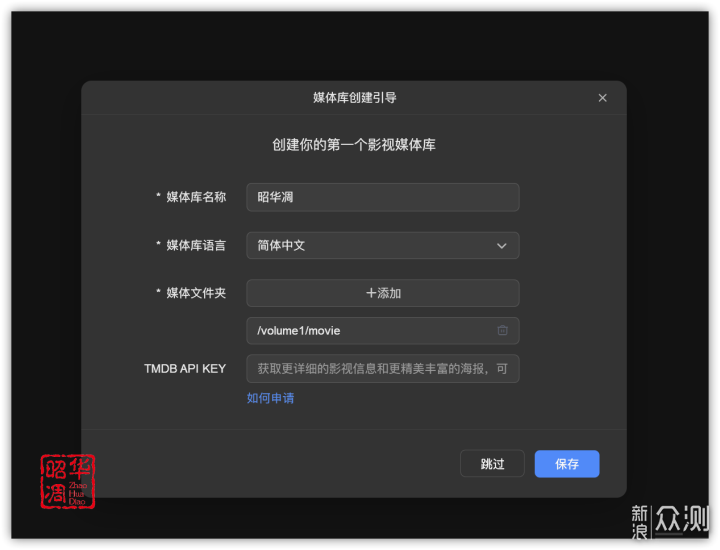
Task: Click the 媒体库名称 label
Action: (196, 197)
